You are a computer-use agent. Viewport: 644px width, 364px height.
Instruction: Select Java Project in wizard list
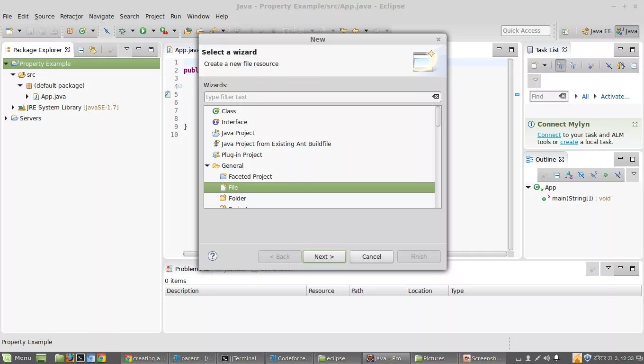[x=238, y=133]
